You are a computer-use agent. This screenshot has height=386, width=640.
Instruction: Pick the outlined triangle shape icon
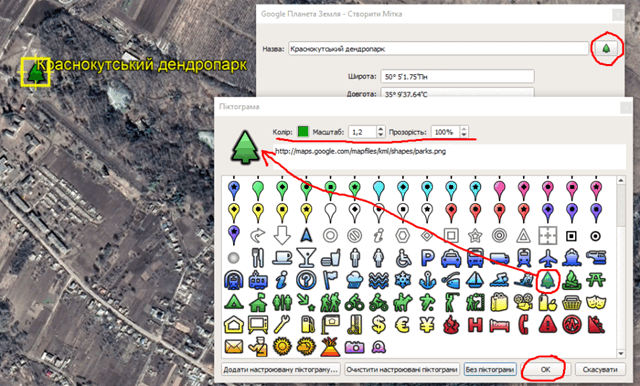[523, 235]
